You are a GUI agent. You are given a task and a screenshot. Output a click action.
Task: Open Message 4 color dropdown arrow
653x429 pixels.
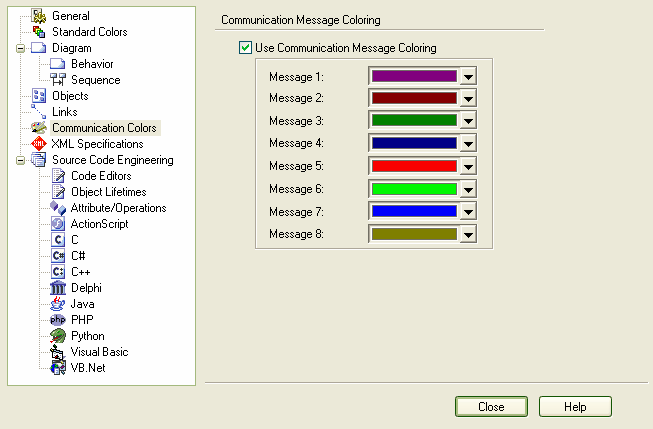click(469, 143)
